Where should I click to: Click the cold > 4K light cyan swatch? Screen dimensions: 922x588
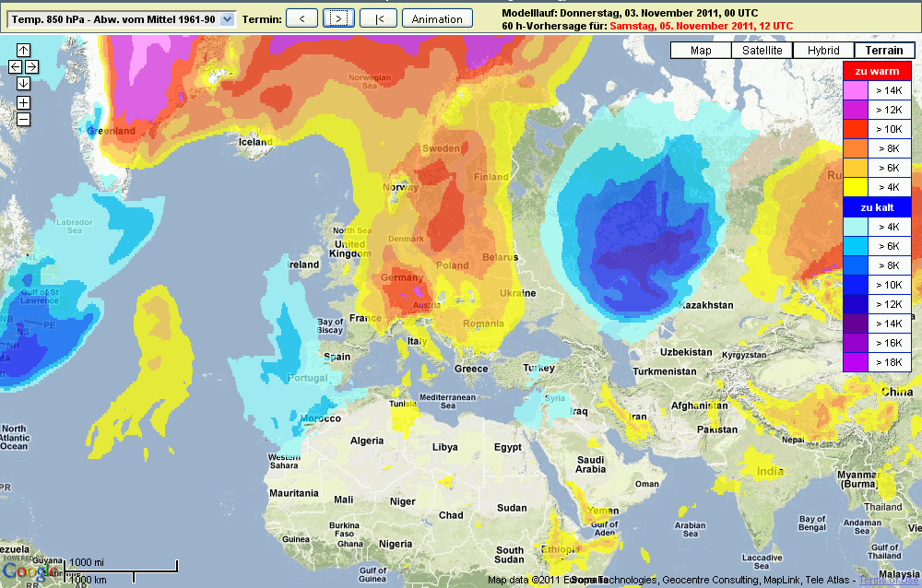[x=856, y=227]
